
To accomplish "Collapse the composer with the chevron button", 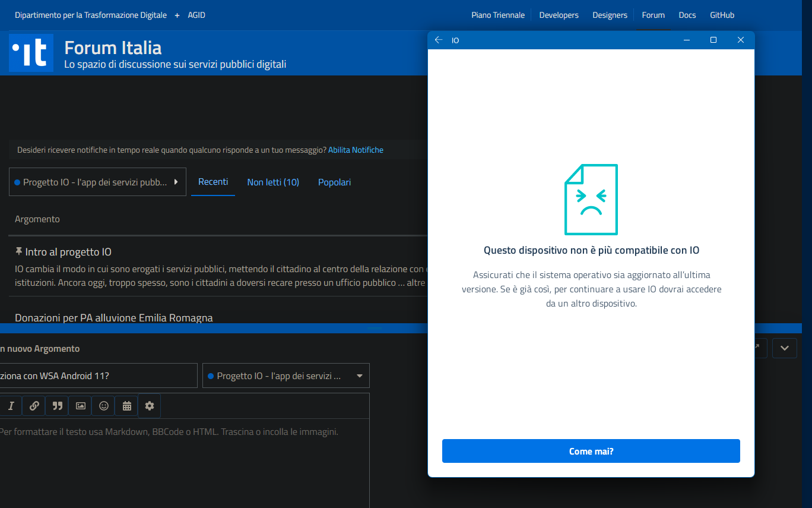I will pos(785,348).
